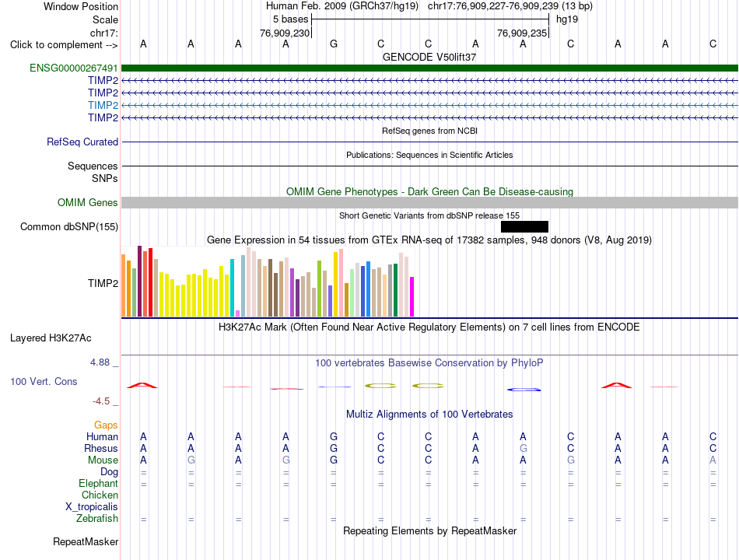Image resolution: width=739 pixels, height=560 pixels.
Task: Click the OMIM Genes track label
Action: pos(88,202)
